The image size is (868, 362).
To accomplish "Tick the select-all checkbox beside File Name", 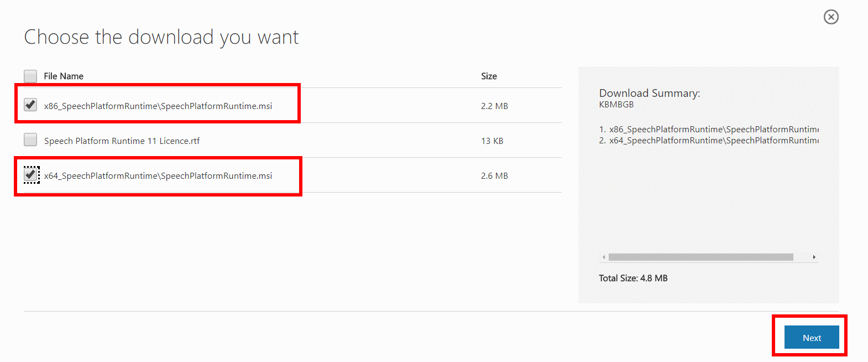I will click(x=30, y=76).
